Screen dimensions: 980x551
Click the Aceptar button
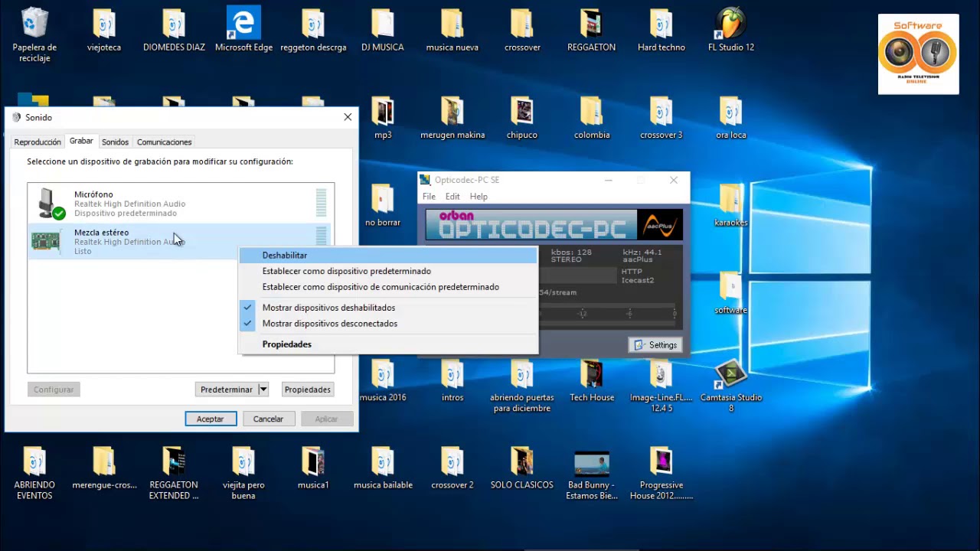click(x=211, y=419)
